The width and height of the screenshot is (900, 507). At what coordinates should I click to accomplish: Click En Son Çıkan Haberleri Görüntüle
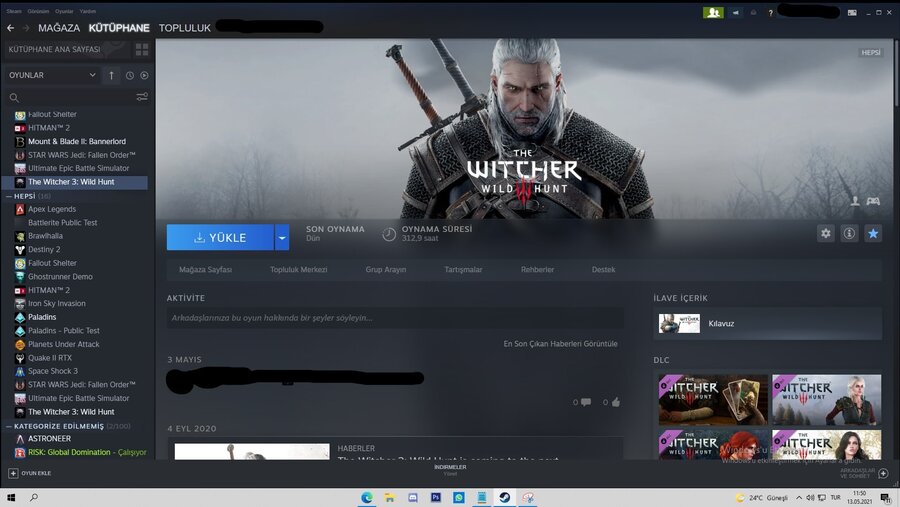click(x=560, y=343)
